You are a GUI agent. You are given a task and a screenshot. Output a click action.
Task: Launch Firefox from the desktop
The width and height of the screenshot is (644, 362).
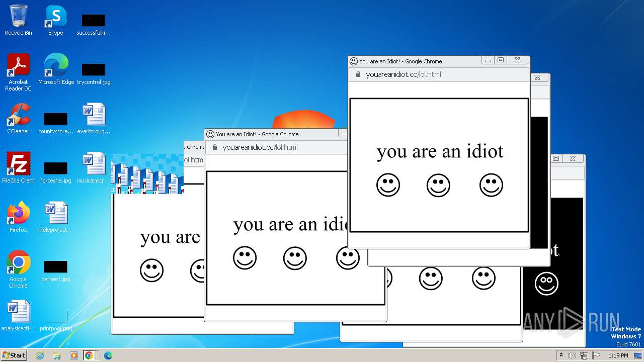point(18,217)
